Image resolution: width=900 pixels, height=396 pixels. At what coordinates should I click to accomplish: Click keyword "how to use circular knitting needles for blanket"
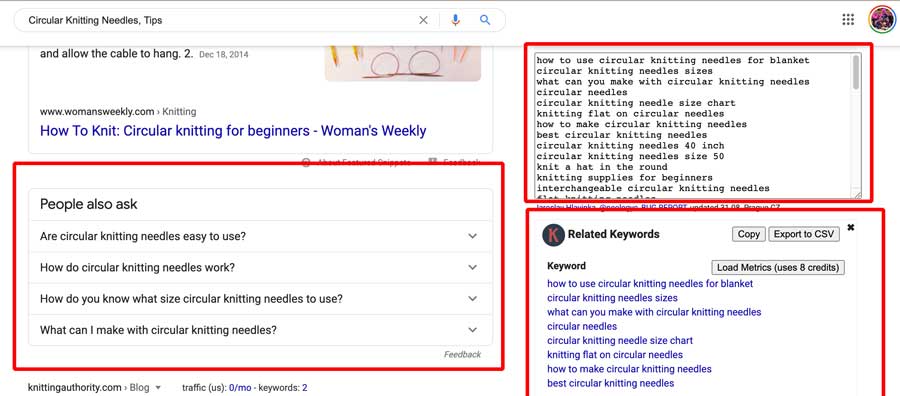tap(650, 284)
